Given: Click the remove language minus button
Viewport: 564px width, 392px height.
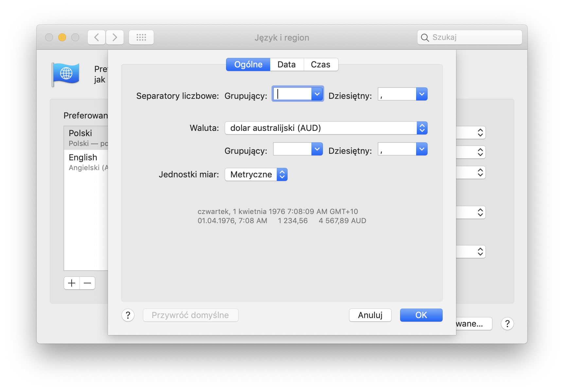Looking at the screenshot, I should (x=87, y=283).
